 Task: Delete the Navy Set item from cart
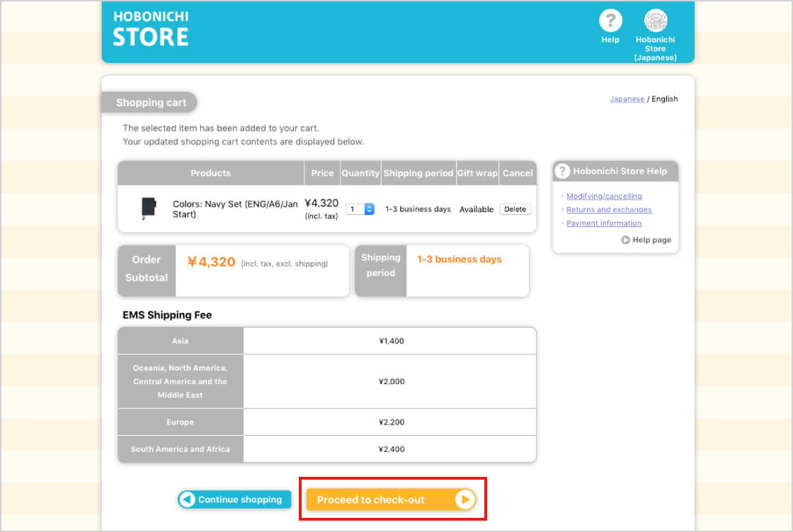[515, 209]
